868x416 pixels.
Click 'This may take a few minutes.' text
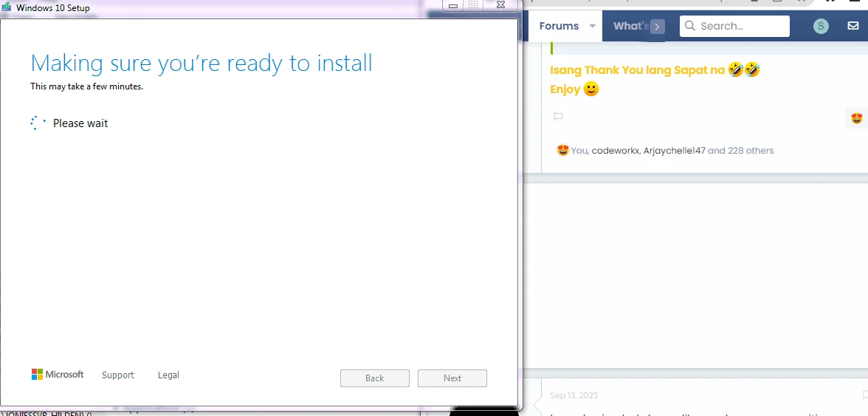(86, 86)
